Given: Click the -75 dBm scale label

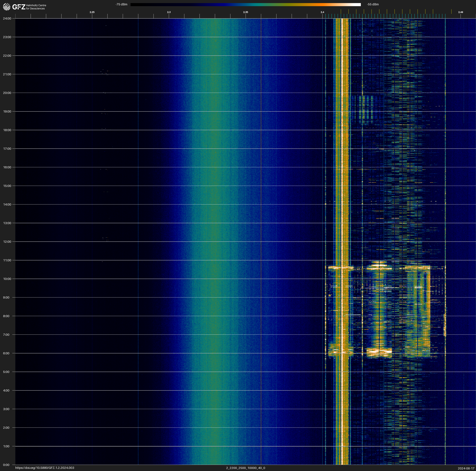Looking at the screenshot, I should tap(121, 4).
